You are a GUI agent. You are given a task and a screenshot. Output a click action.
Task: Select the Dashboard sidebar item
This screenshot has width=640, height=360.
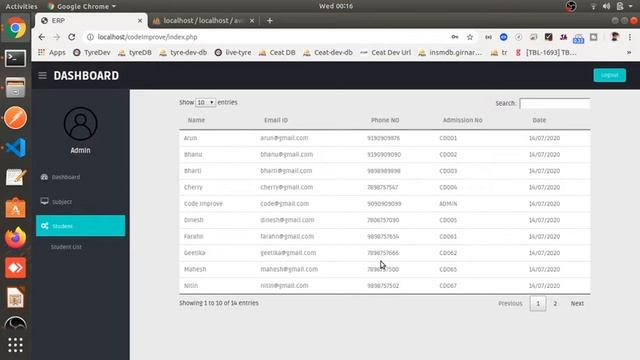point(66,177)
